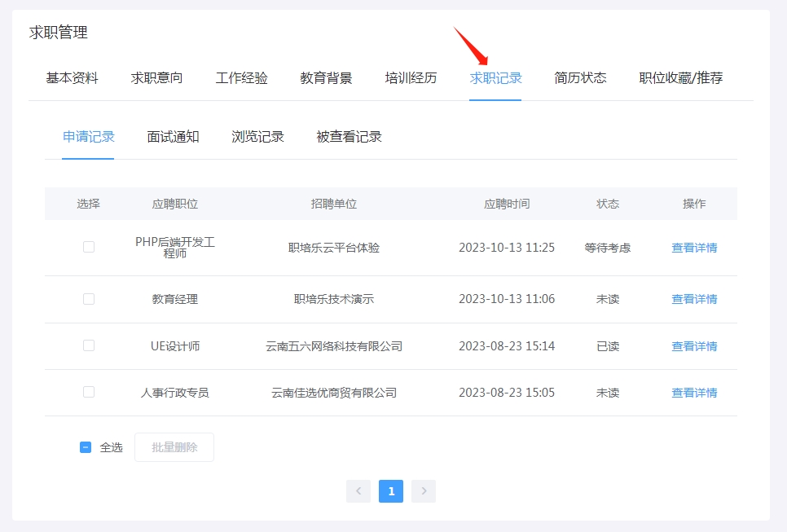Select the 申请记录 sub-tab
787x532 pixels.
[88, 137]
